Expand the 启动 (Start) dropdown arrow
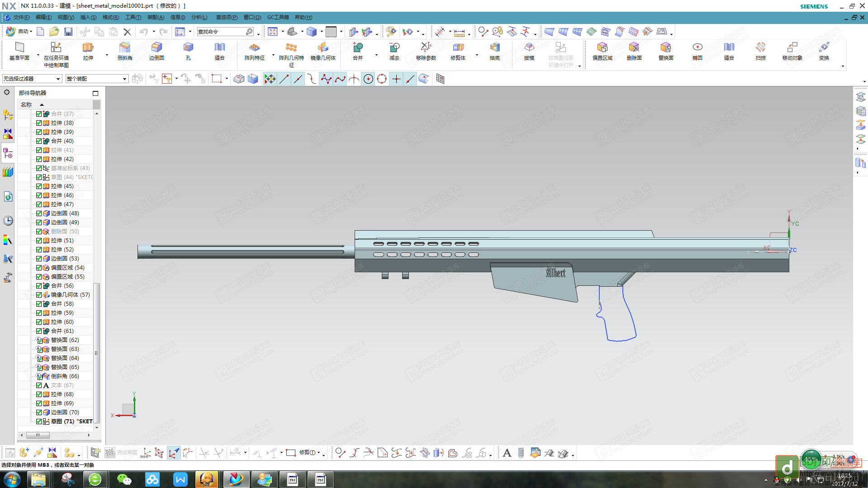 [31, 32]
